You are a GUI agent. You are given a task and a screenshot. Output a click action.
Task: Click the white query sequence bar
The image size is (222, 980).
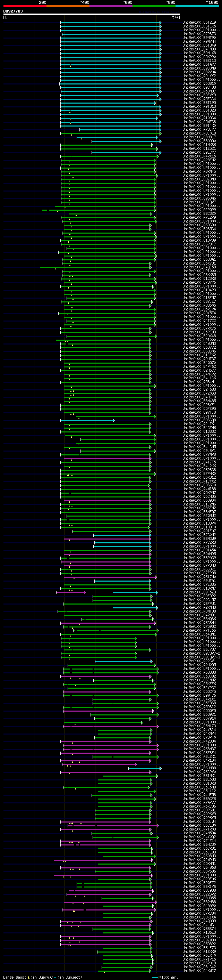pos(92,15)
